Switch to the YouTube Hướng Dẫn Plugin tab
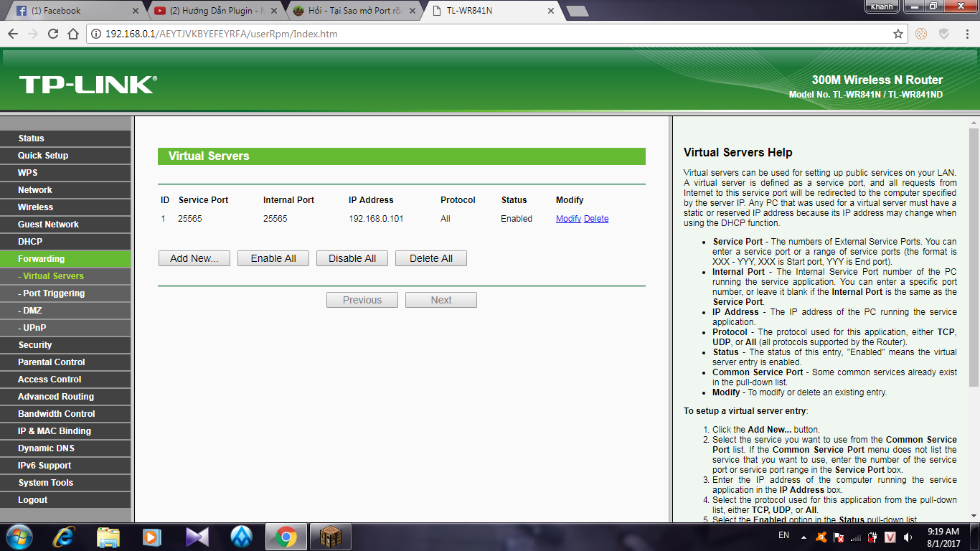 217,11
